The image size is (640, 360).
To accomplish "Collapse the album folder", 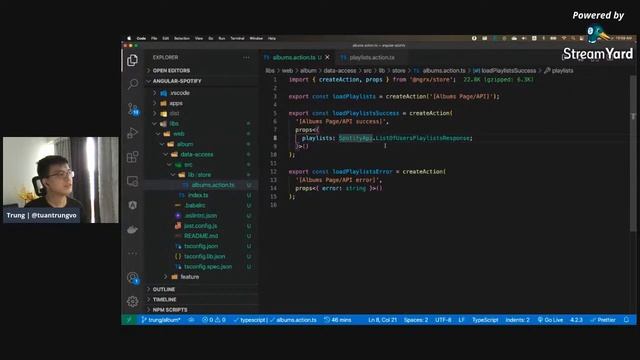I will click(x=185, y=144).
